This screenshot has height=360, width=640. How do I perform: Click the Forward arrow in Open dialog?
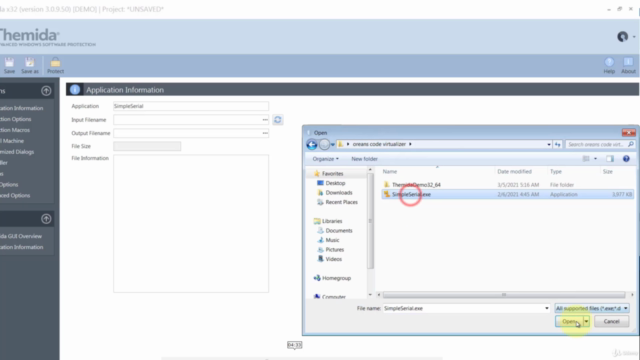[324, 144]
